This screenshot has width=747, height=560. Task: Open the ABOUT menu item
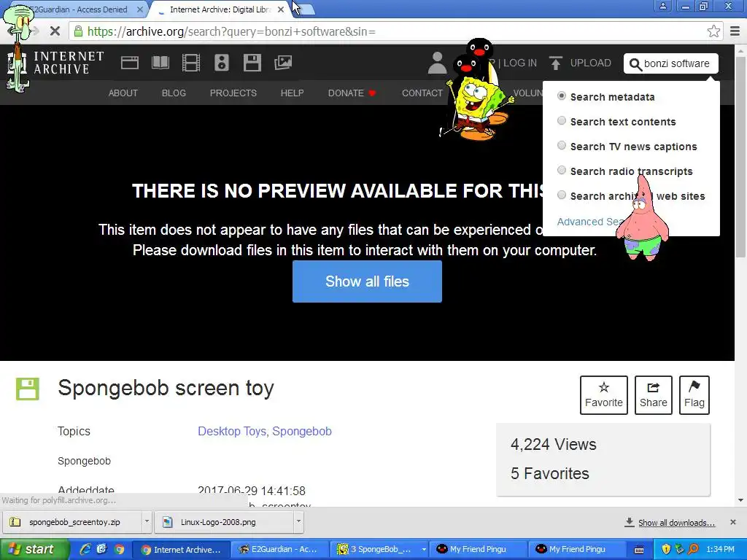click(123, 93)
